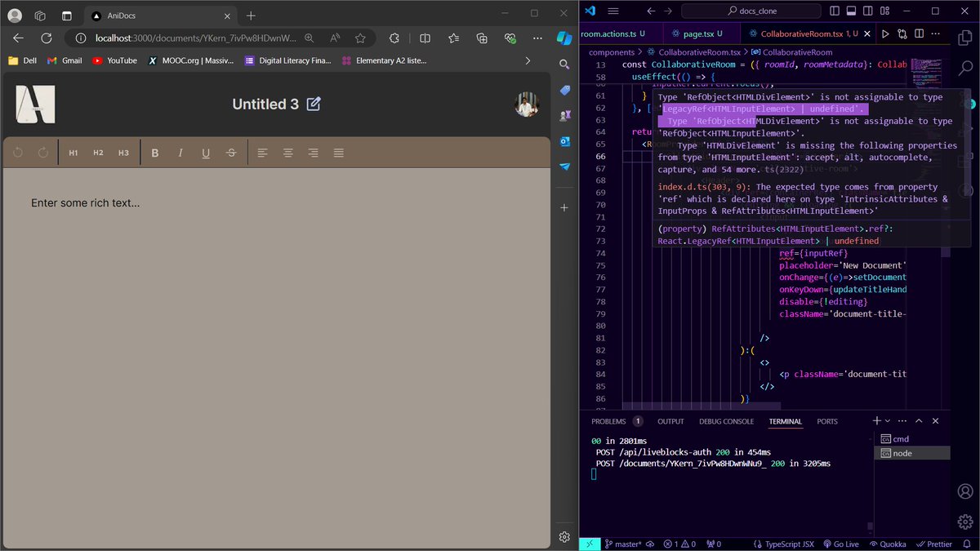980x551 pixels.
Task: Refresh the browser page
Action: pos(47,38)
